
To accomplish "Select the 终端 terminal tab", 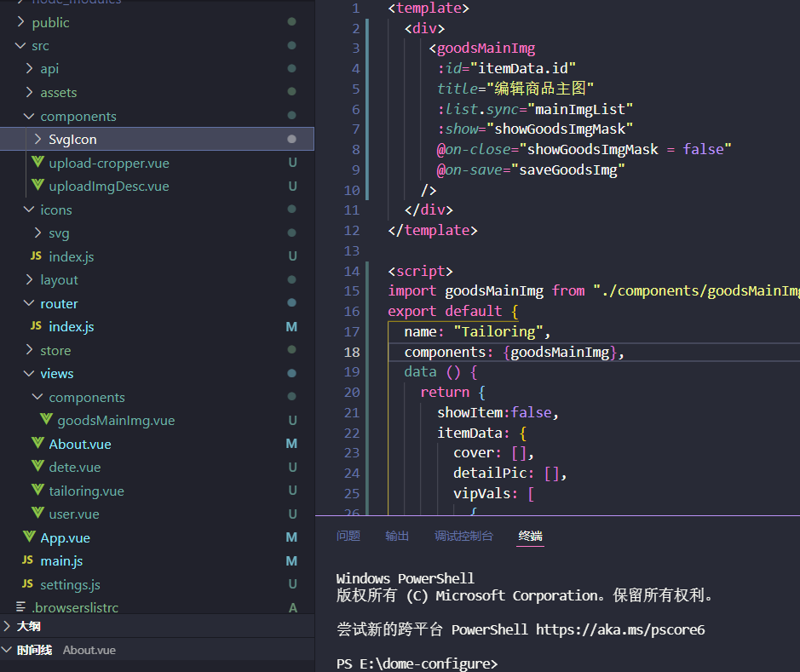I will coord(530,536).
